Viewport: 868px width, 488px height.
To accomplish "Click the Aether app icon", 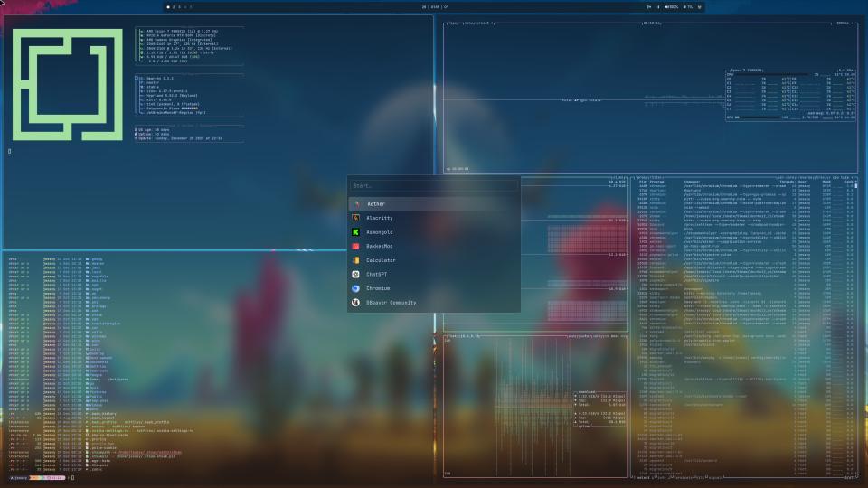I will coord(356,204).
